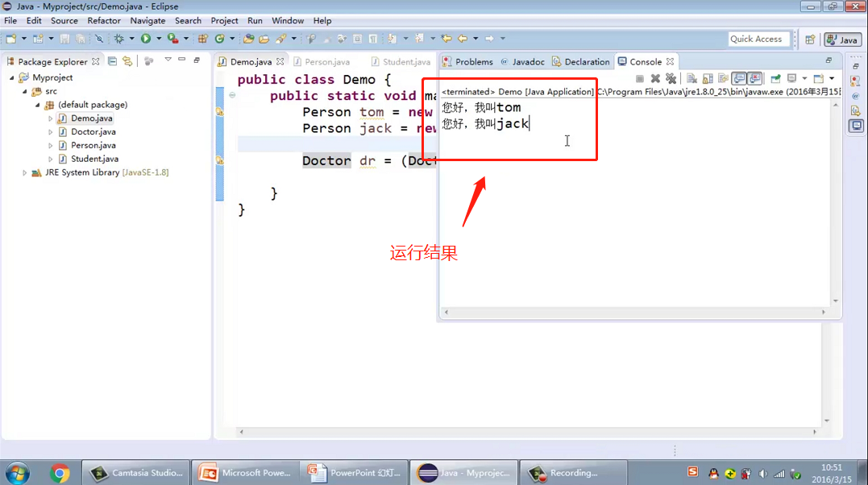
Task: Open the Windows Start button
Action: [x=18, y=474]
